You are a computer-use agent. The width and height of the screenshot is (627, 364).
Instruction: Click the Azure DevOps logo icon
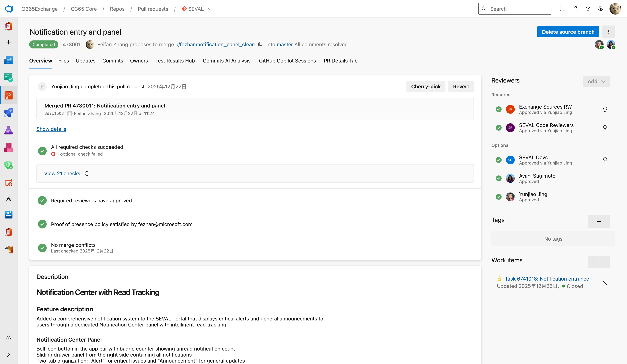[9, 9]
